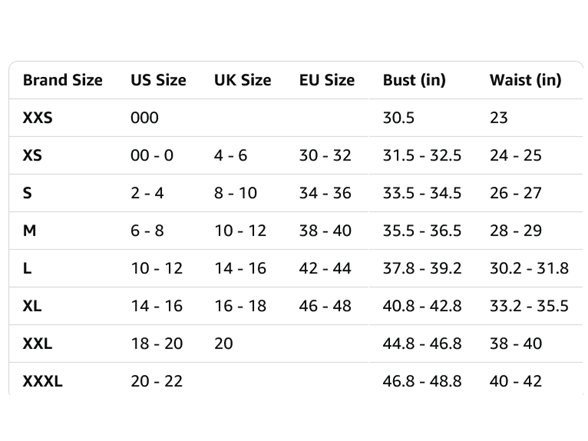Select the XS brand size cell
The height and width of the screenshot is (441, 588).
pos(32,155)
